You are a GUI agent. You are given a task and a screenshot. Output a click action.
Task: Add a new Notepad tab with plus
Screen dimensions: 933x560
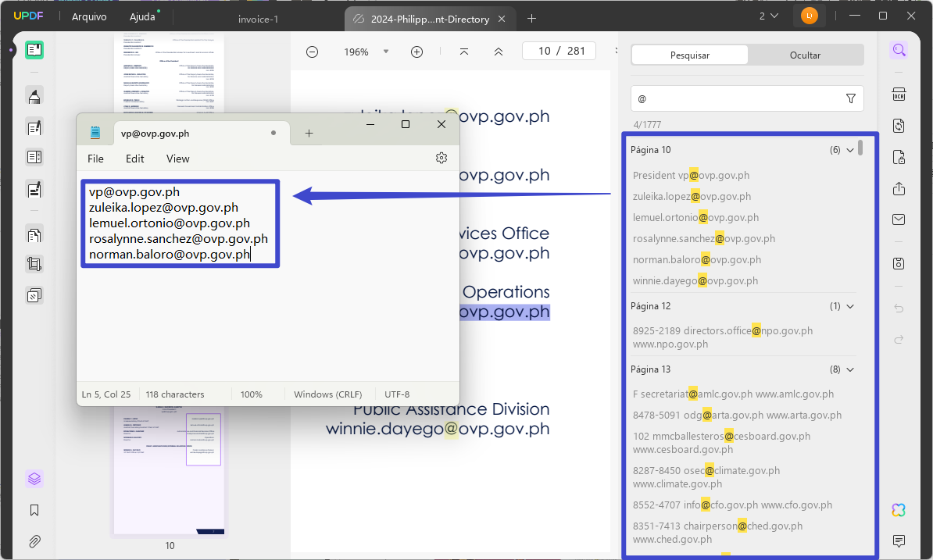[309, 133]
